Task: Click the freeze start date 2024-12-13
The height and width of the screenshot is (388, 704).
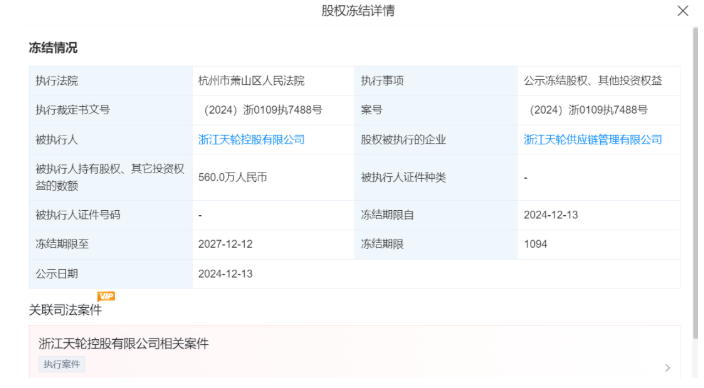Action: pos(550,215)
